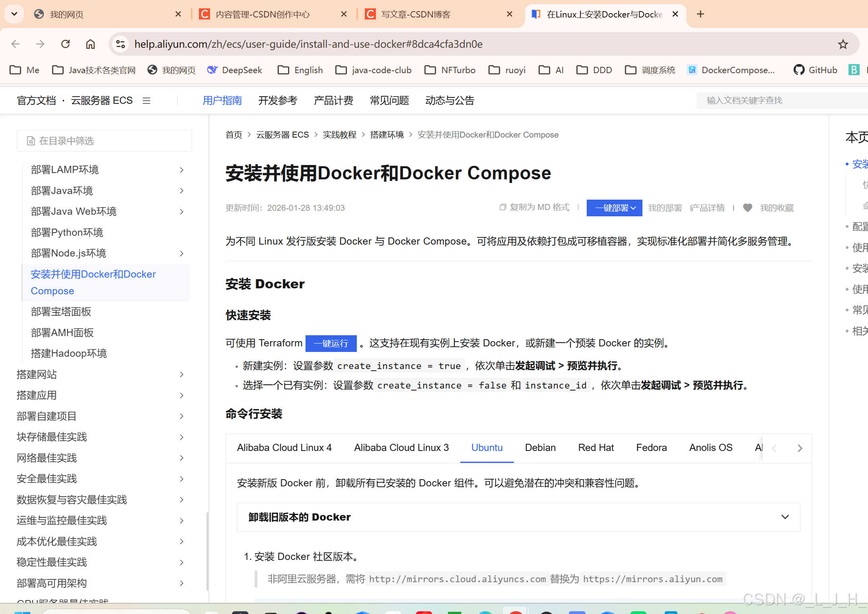Open the tab search dropdown arrow
The image size is (868, 614).
tap(14, 14)
